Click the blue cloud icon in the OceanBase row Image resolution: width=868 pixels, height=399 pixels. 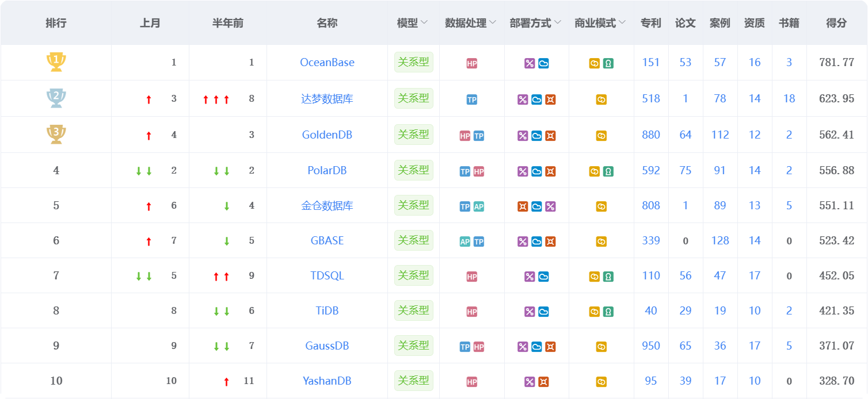(543, 64)
